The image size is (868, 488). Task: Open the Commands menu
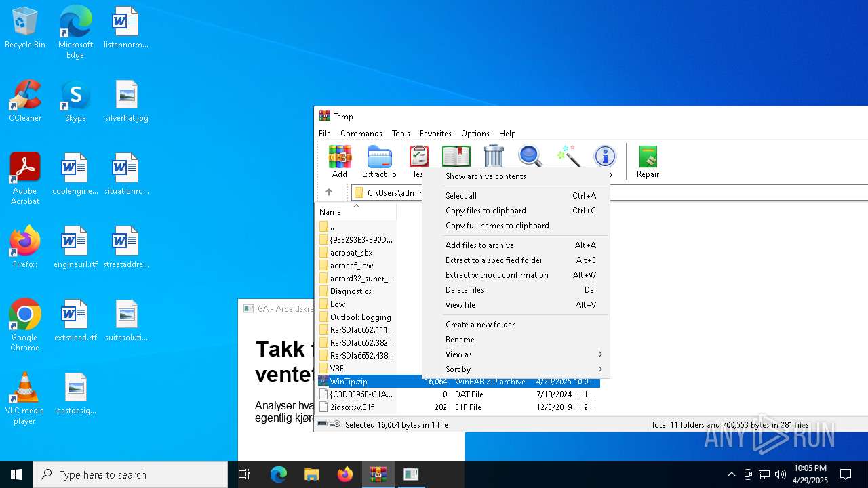[361, 134]
